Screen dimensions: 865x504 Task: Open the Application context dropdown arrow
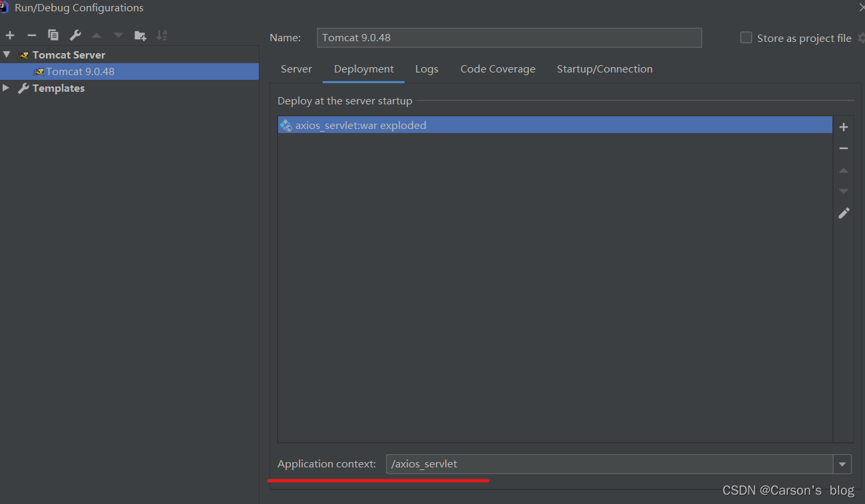(x=842, y=464)
